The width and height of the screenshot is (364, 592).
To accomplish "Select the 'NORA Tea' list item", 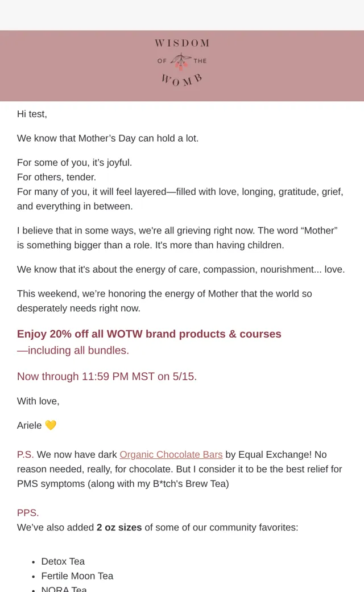I will pos(64,589).
